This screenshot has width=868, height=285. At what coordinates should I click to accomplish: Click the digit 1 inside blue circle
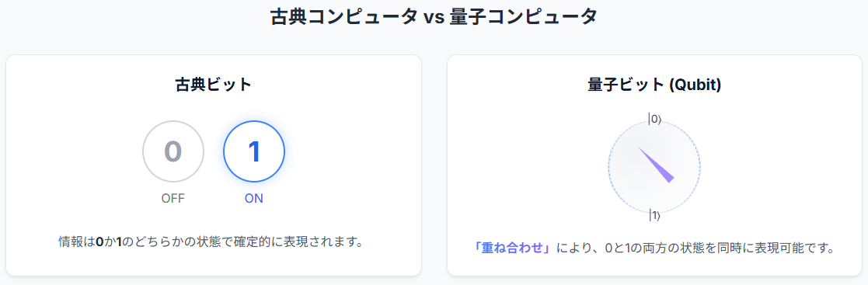pos(254,151)
